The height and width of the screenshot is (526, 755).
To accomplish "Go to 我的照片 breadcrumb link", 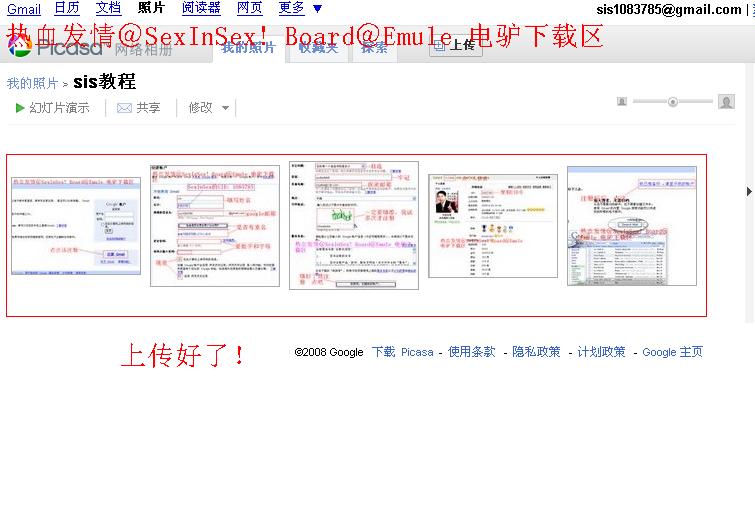I will [x=32, y=83].
